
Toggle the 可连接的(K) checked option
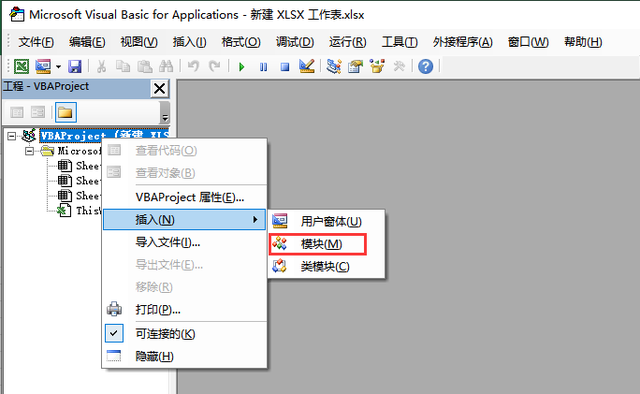(x=184, y=334)
